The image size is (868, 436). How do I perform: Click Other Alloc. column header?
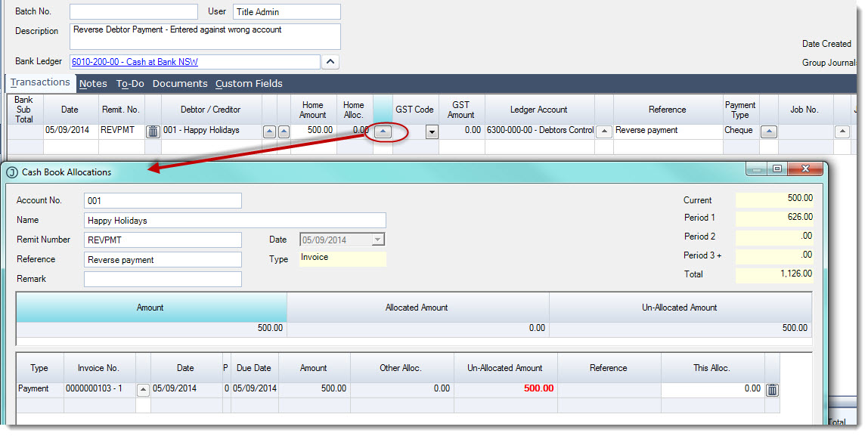pos(401,369)
